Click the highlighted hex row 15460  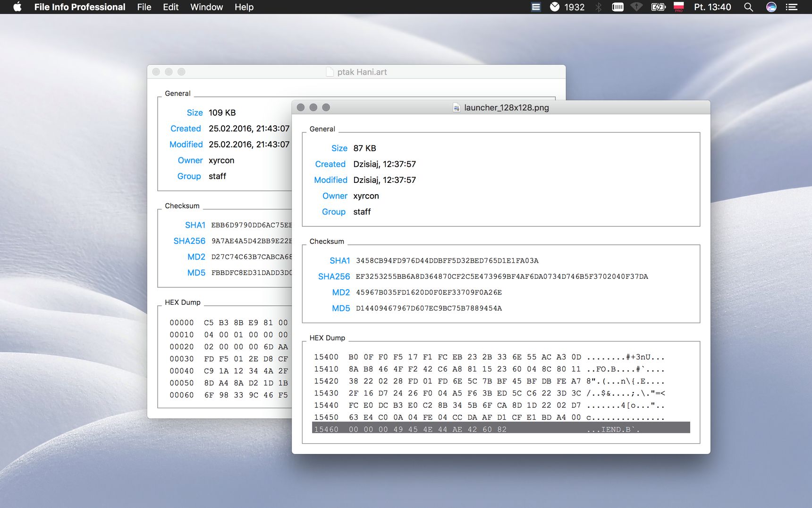[x=501, y=428]
